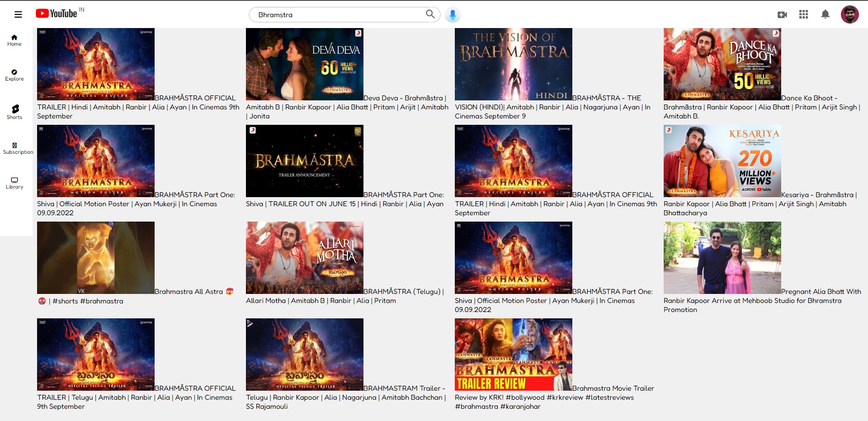The image size is (868, 421).
Task: Click the search magnifier icon
Action: click(430, 14)
